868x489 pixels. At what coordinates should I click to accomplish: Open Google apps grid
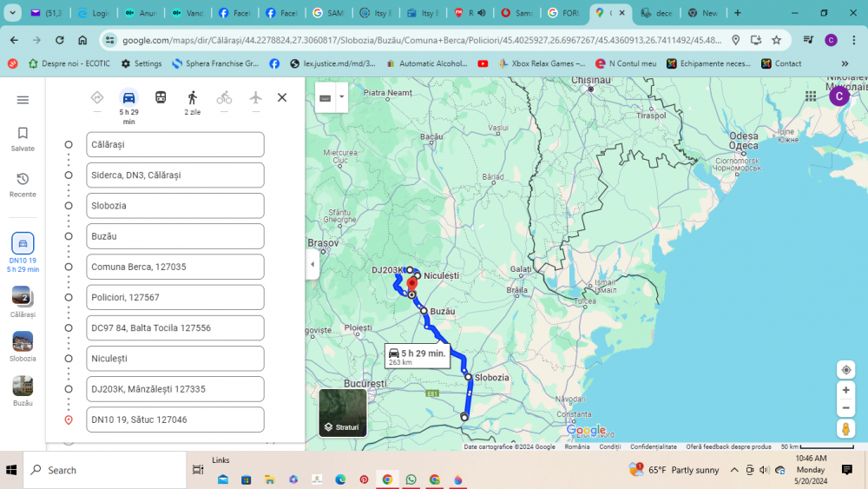(x=811, y=96)
